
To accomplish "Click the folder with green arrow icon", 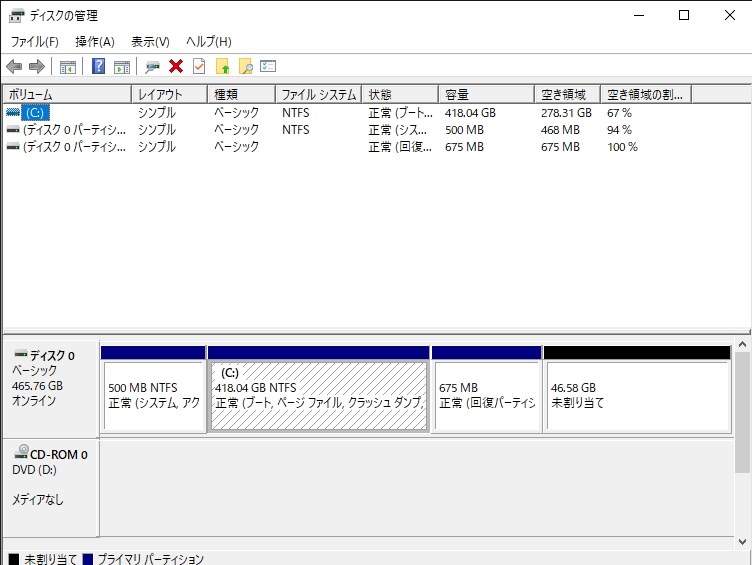I will tap(223, 66).
